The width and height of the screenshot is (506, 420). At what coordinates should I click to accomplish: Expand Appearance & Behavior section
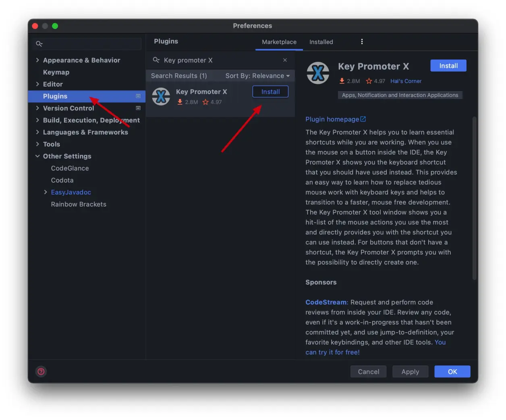tap(37, 60)
